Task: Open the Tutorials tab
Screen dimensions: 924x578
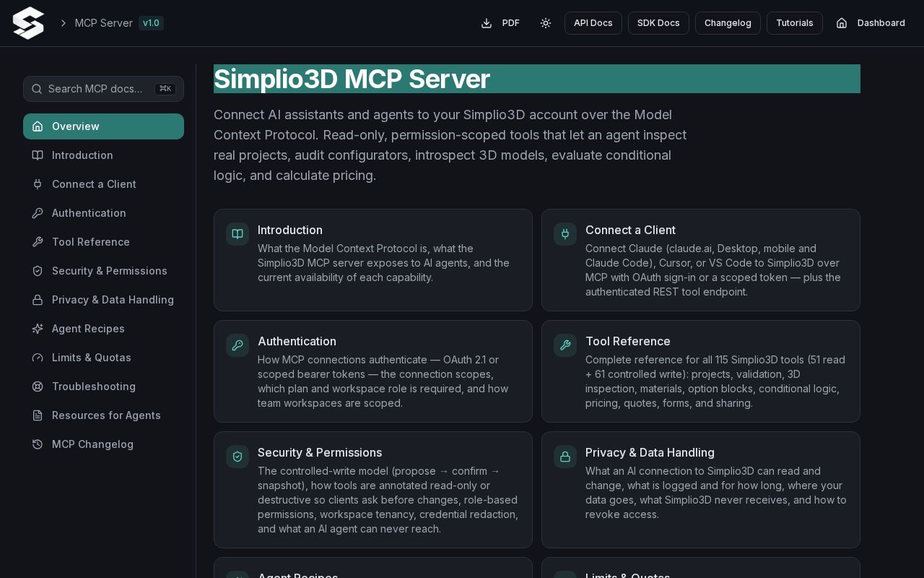Action: click(x=795, y=23)
